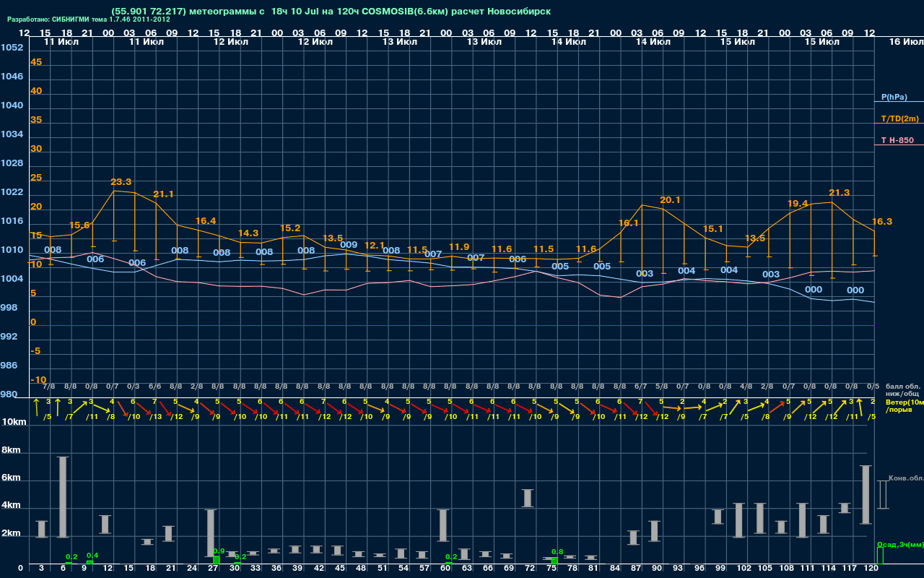Click the 21.1 temperature label

(163, 194)
